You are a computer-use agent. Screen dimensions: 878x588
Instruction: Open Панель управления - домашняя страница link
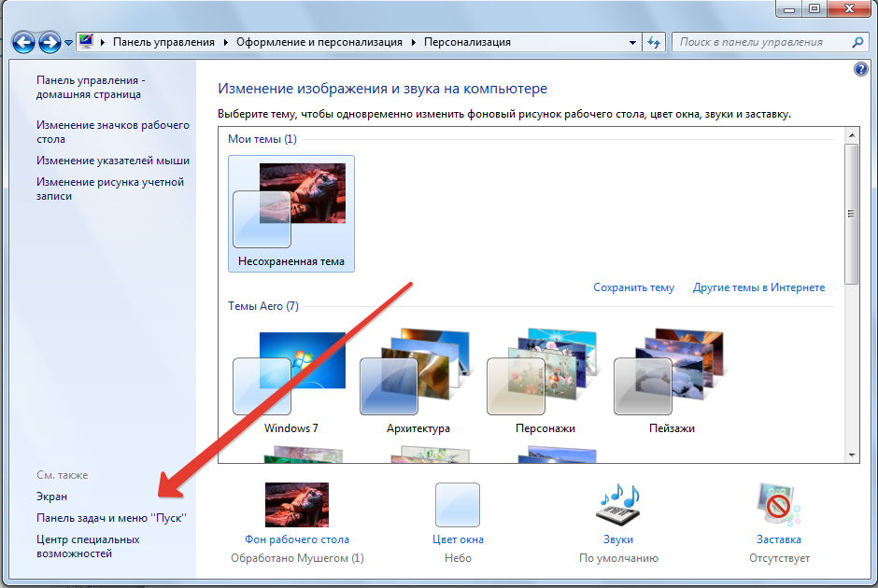point(91,88)
